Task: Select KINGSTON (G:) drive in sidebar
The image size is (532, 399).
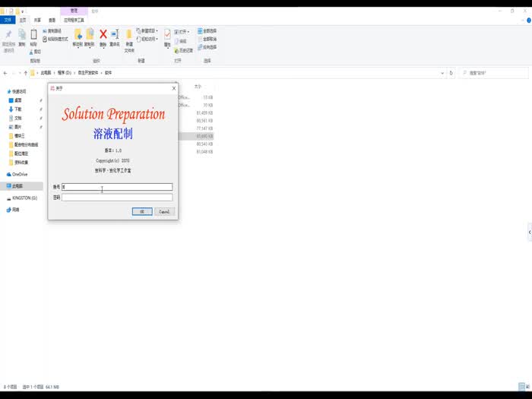Action: (24, 198)
